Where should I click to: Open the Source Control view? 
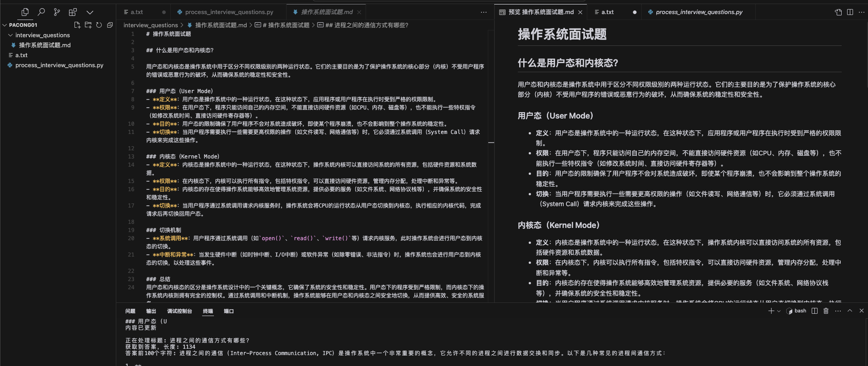(57, 12)
